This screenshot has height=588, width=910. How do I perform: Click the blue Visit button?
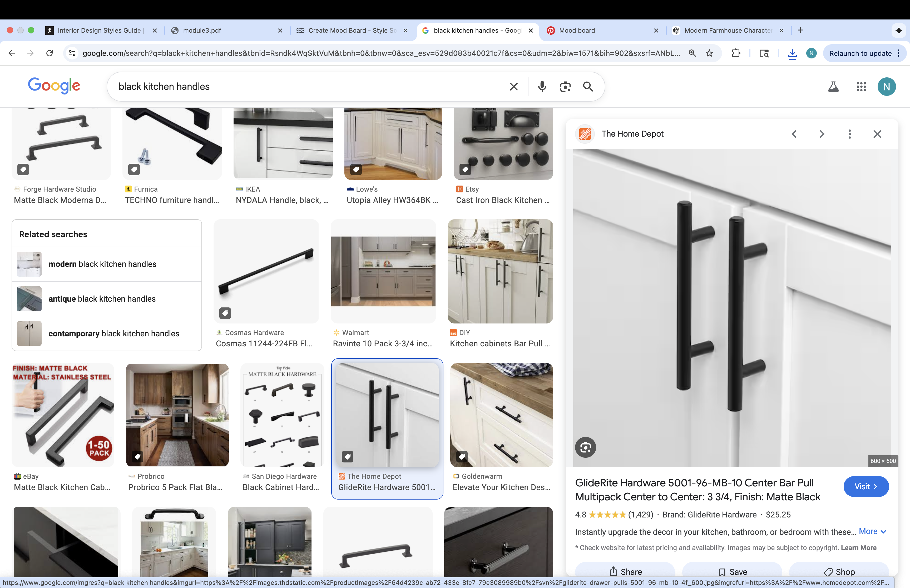[866, 486]
